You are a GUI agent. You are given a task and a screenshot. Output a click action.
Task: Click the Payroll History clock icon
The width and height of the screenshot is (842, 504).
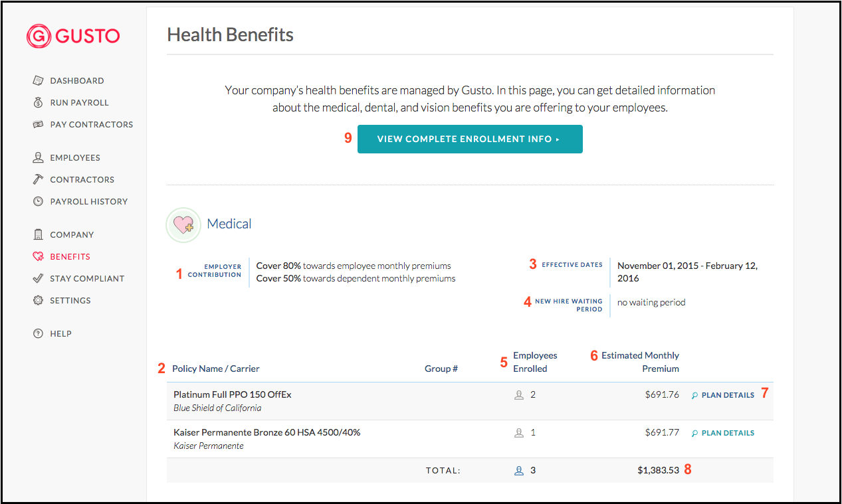38,201
